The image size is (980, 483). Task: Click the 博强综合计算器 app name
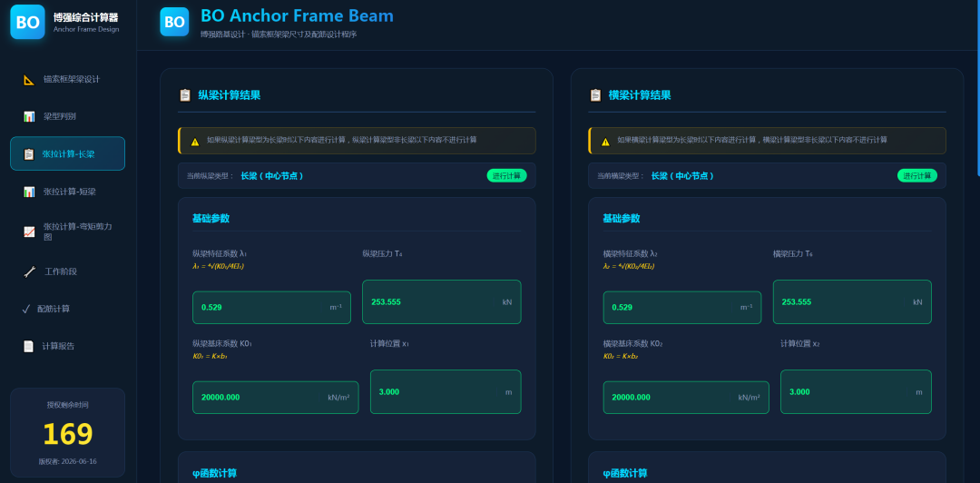click(x=85, y=17)
